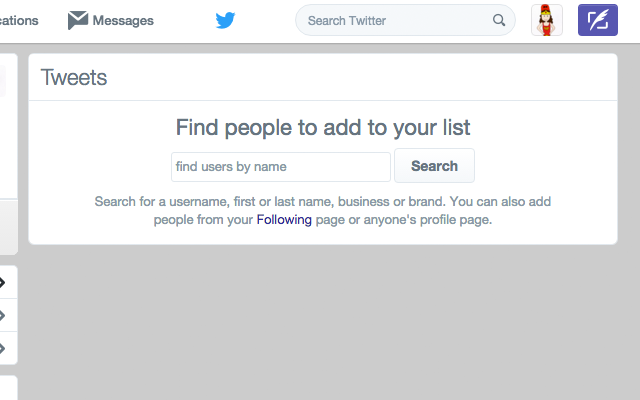
Task: Click the partially visible card at bottom left
Action: [x=9, y=388]
